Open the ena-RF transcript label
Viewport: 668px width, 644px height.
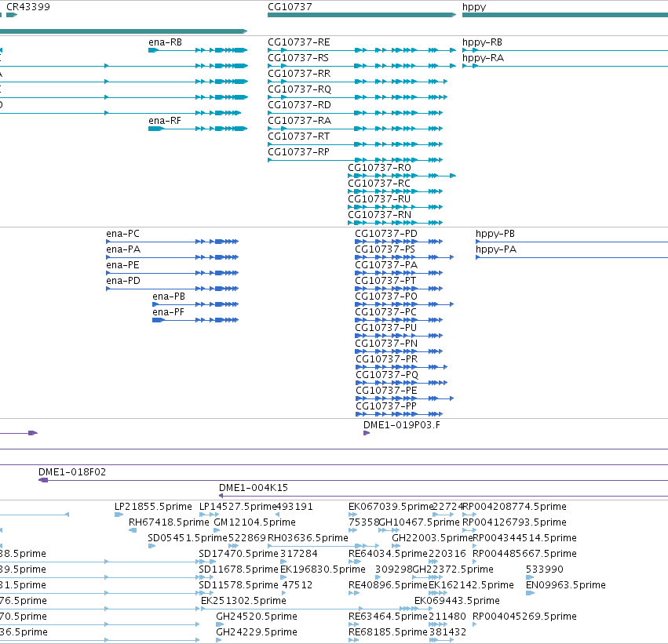(x=165, y=121)
